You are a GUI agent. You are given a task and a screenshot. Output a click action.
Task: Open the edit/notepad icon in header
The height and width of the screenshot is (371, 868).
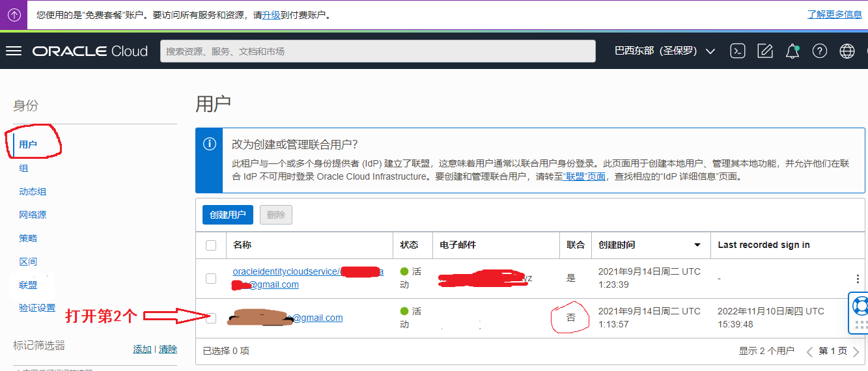pyautogui.click(x=765, y=51)
